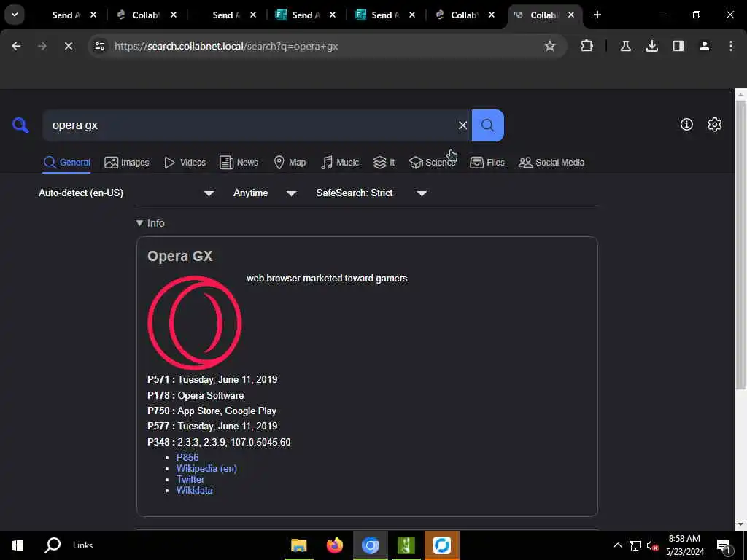
Task: Click Chromium icon in taskbar
Action: click(370, 545)
